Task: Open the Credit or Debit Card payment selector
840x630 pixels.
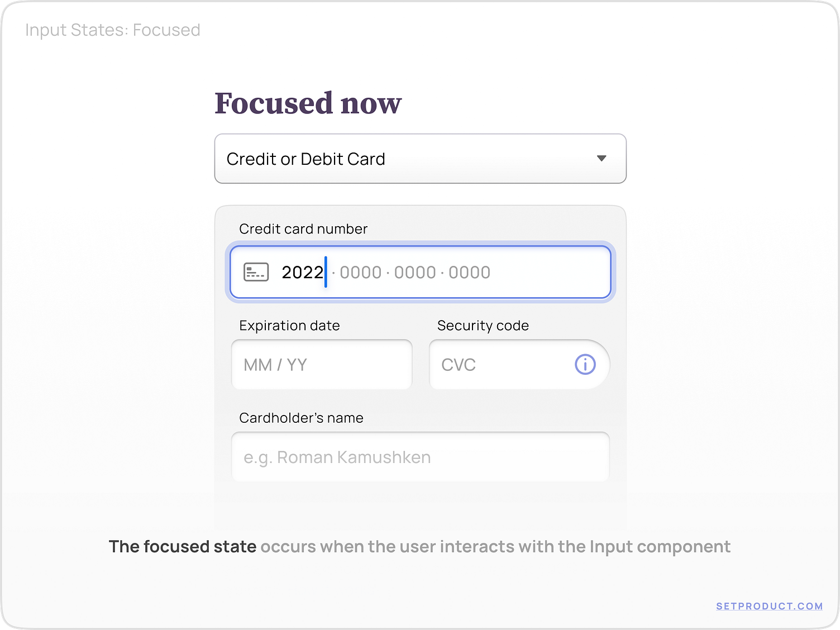Action: [420, 159]
